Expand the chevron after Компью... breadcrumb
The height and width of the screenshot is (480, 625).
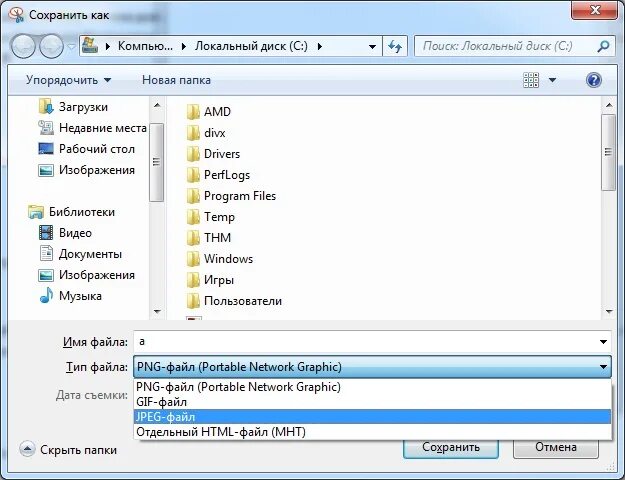coord(184,46)
